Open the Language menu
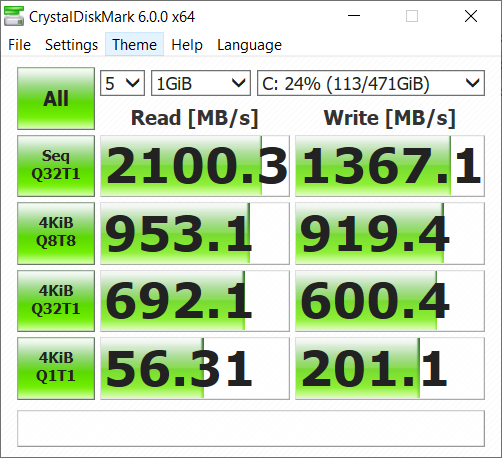This screenshot has width=502, height=458. [x=249, y=45]
